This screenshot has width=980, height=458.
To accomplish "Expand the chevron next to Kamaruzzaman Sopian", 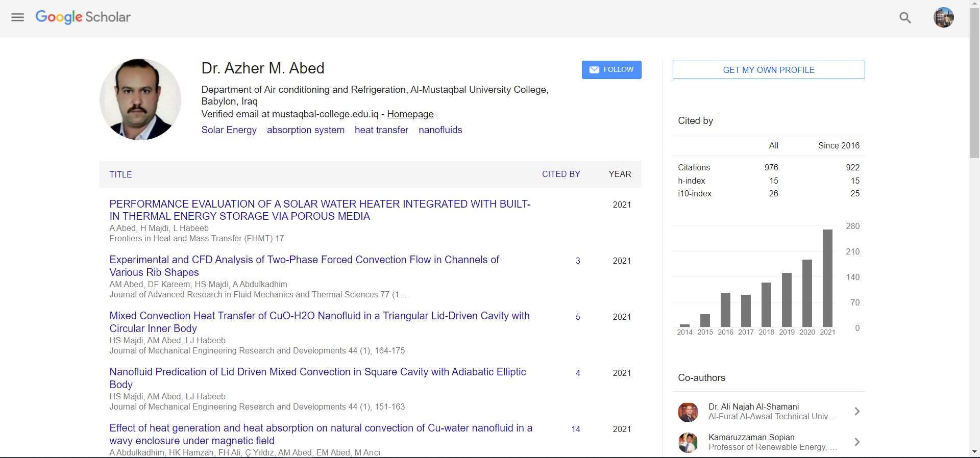I will 857,442.
